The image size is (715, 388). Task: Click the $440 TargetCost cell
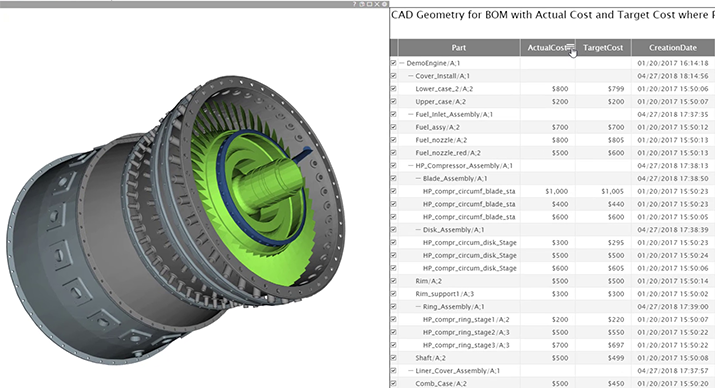(616, 204)
